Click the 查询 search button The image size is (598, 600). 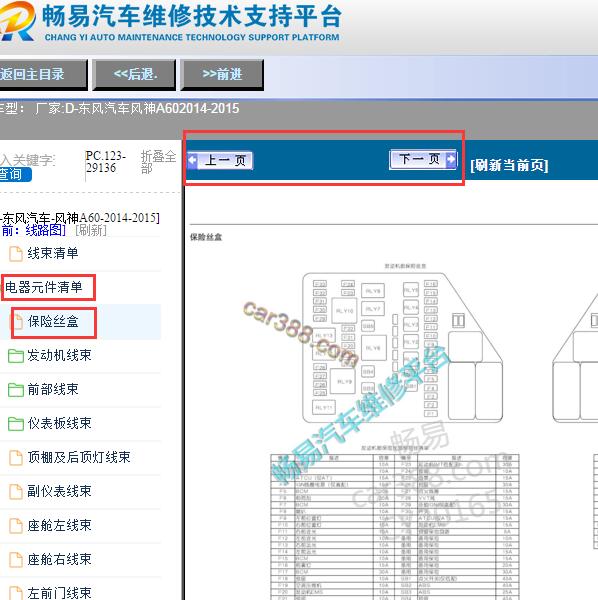[15, 174]
